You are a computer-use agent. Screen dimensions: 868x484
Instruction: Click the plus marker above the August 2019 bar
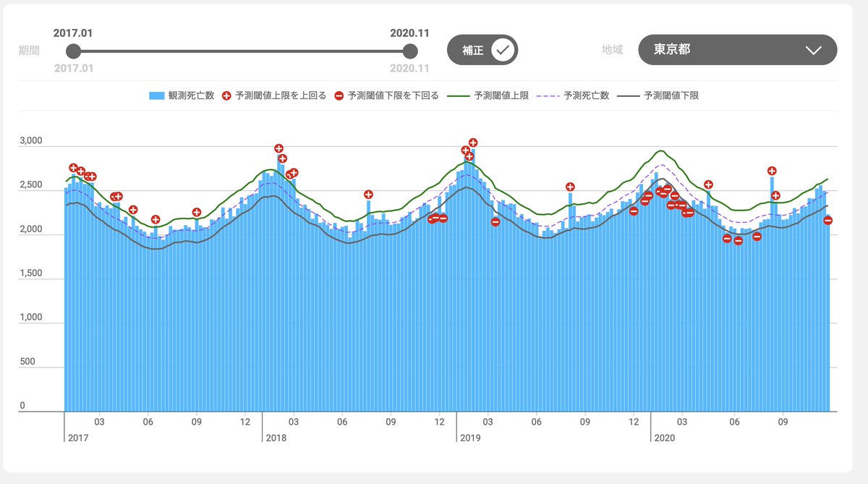[x=570, y=187]
